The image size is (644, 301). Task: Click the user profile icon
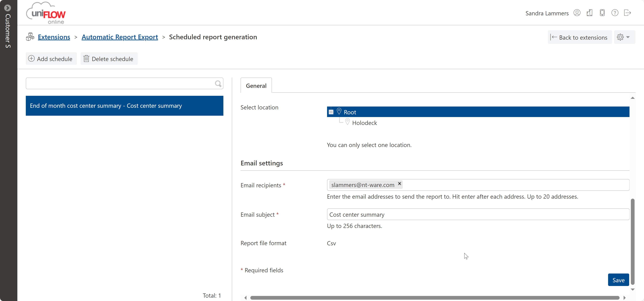click(x=577, y=13)
